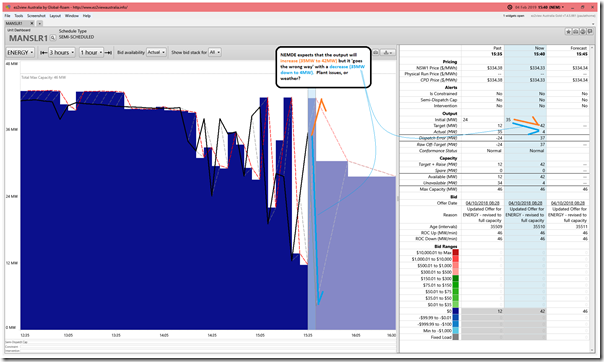
Task: Click the round globe icon in widget header
Action: point(583,32)
